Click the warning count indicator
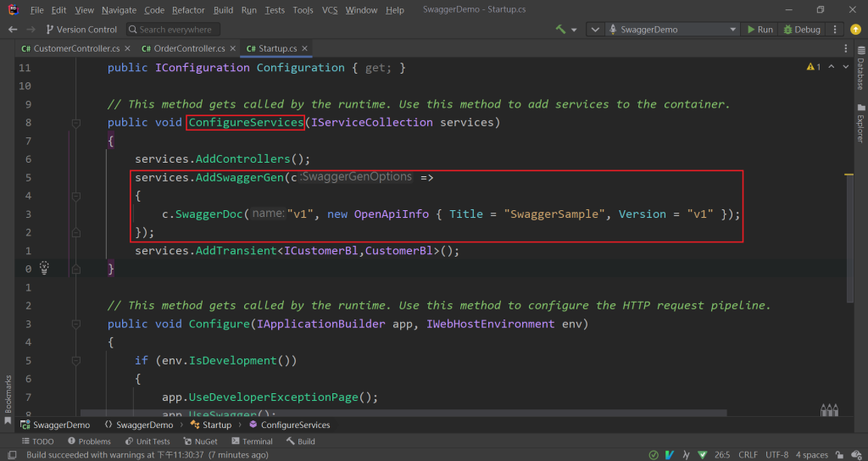 814,67
